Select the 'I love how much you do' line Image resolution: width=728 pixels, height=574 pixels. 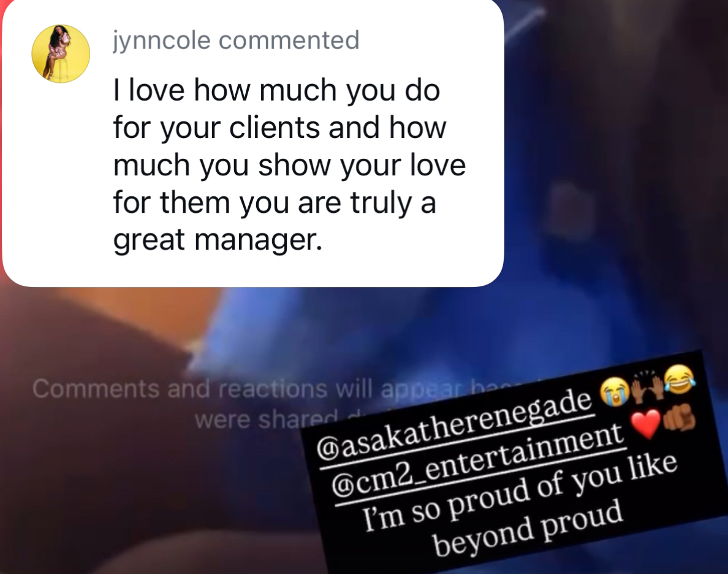[x=277, y=90]
